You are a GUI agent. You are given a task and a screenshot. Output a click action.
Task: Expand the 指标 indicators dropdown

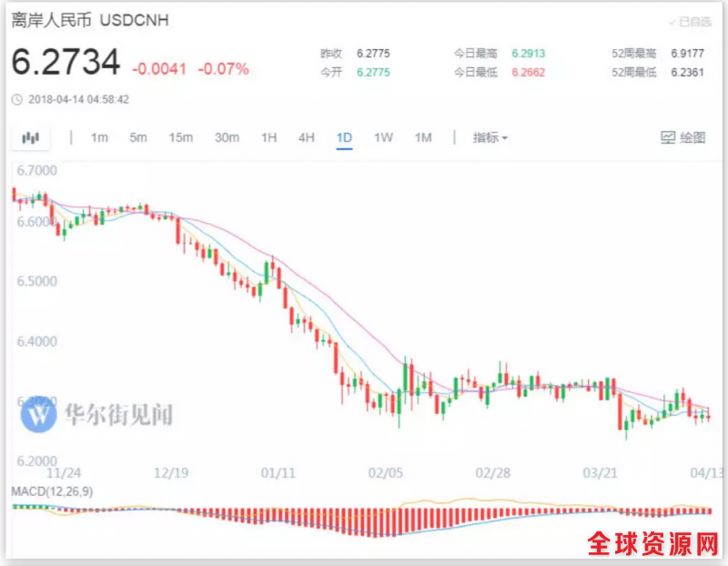click(x=490, y=138)
